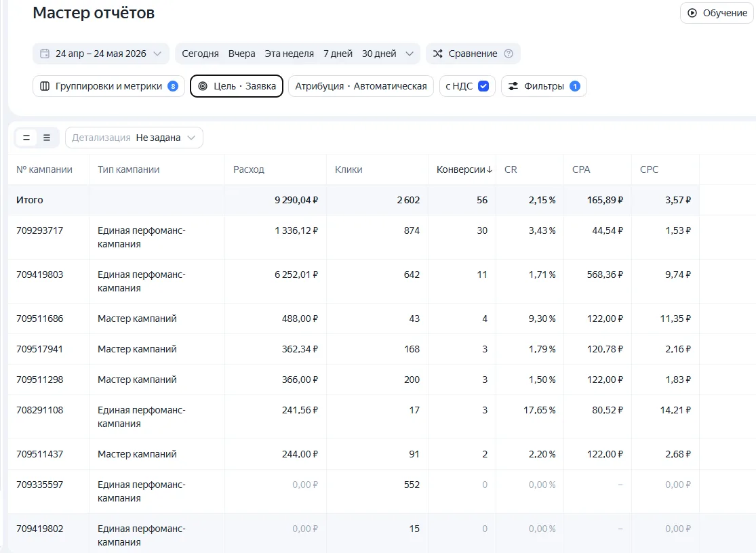Click the target icon beside Цель
The height and width of the screenshot is (553, 756).
coord(203,86)
